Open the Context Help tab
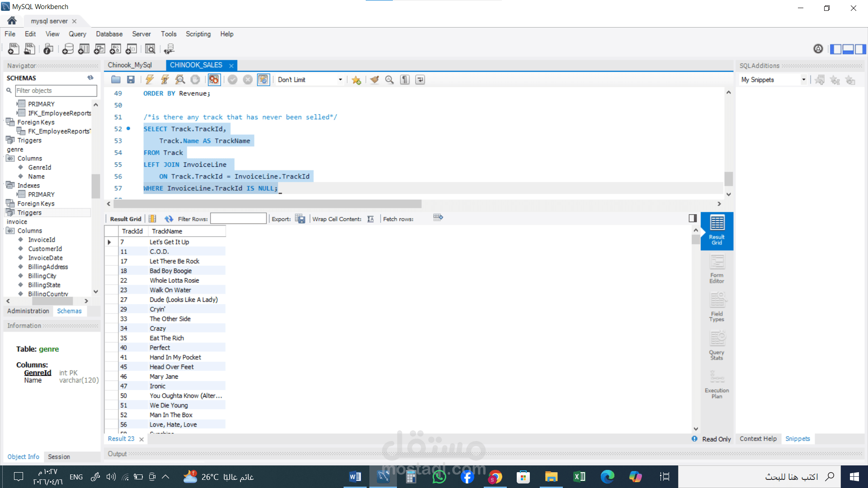This screenshot has height=488, width=868. tap(758, 439)
